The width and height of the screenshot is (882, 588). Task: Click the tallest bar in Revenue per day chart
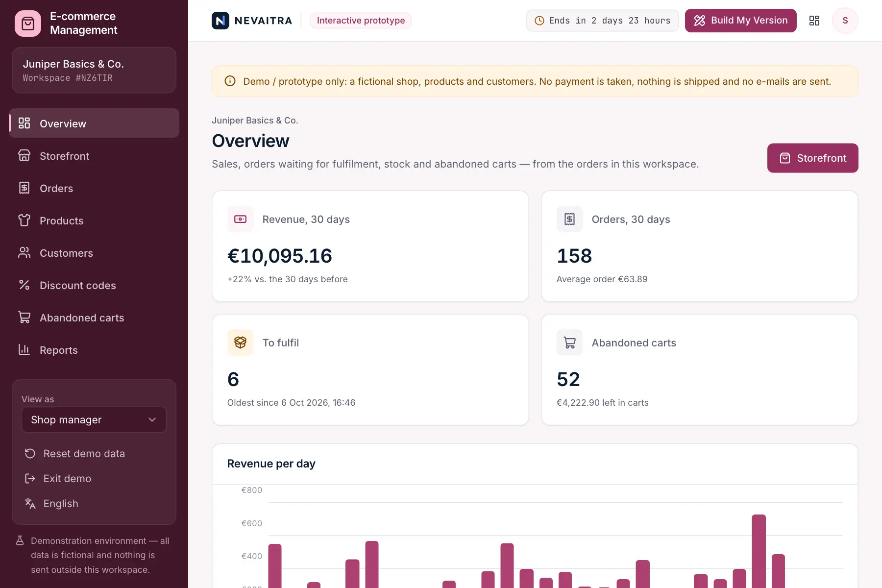759,551
